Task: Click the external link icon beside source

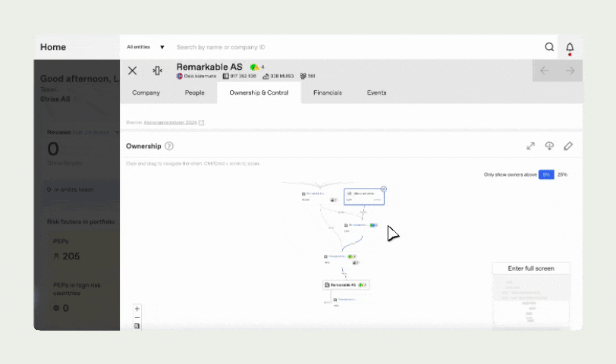Action: pos(202,123)
